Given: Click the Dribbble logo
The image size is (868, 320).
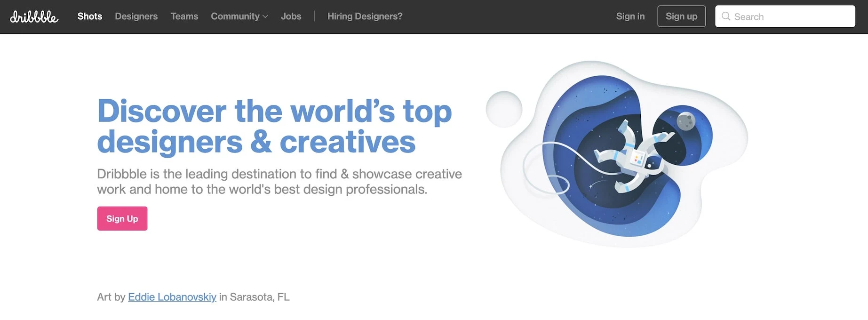Looking at the screenshot, I should pyautogui.click(x=34, y=17).
